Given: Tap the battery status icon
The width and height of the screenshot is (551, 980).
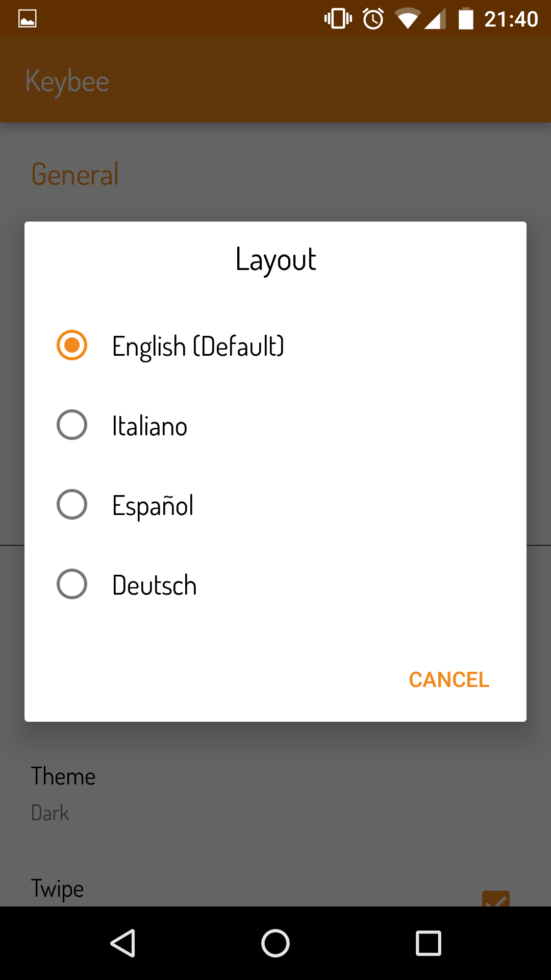Looking at the screenshot, I should tap(466, 19).
